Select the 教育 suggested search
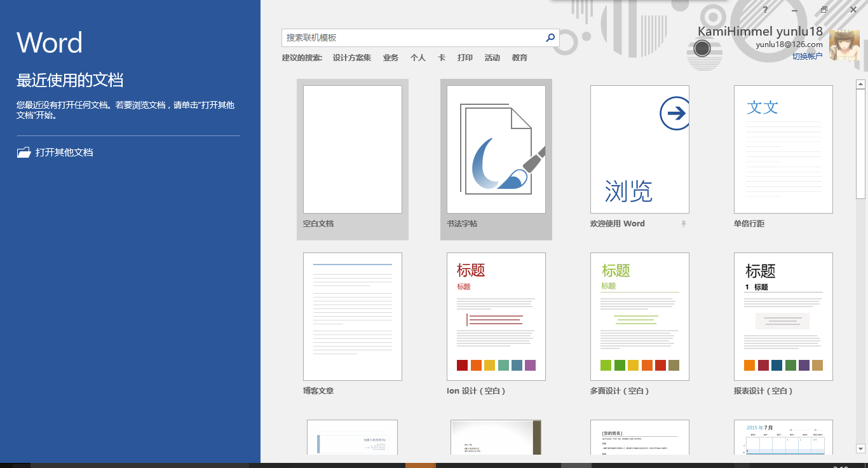The image size is (868, 468). [520, 58]
